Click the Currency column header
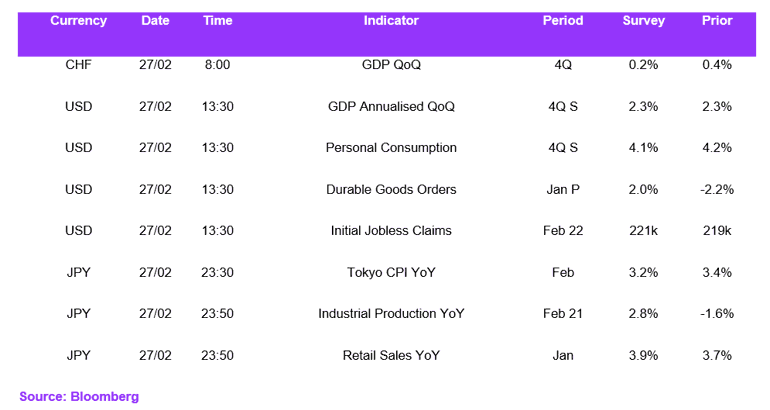 point(79,21)
